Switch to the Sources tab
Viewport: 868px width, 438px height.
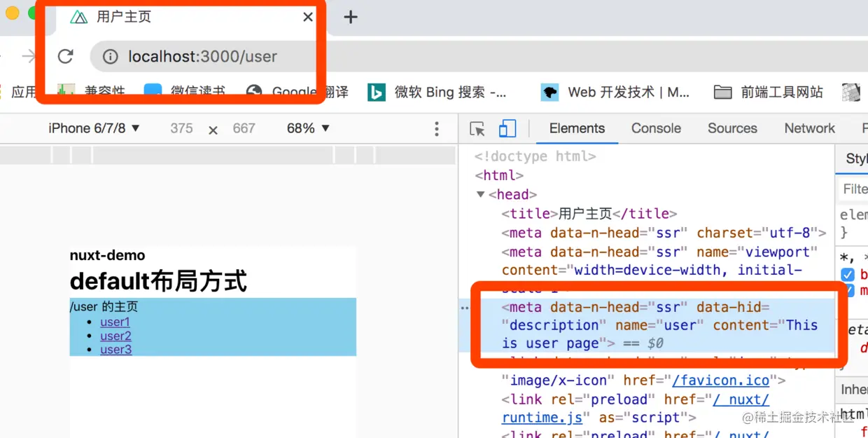(x=732, y=128)
